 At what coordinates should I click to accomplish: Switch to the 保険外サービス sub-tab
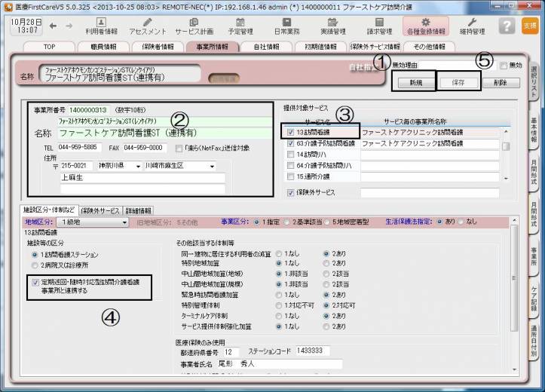(100, 210)
